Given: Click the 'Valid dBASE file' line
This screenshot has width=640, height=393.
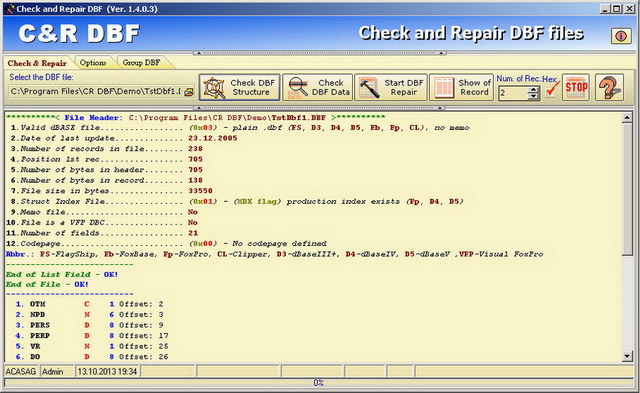Looking at the screenshot, I should click(x=240, y=128).
